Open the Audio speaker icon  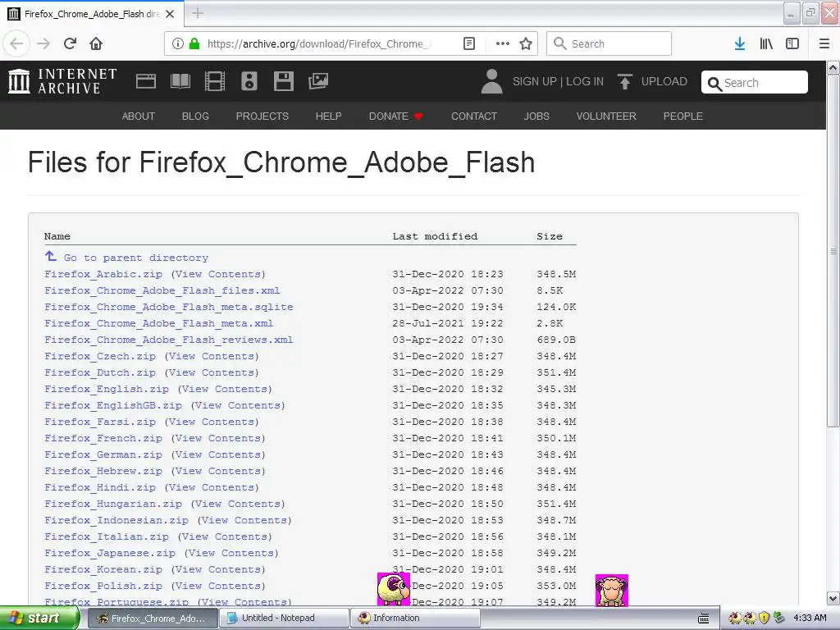point(249,81)
